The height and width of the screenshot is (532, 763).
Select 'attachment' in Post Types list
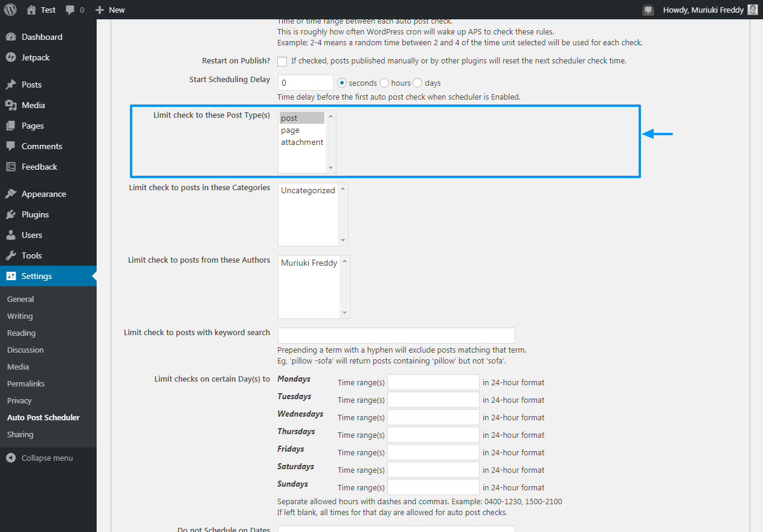(302, 142)
